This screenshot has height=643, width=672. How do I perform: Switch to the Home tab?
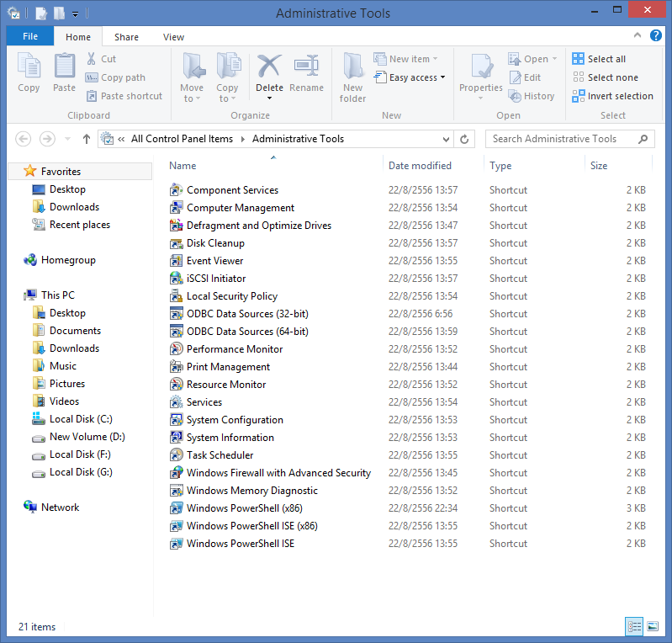point(78,37)
